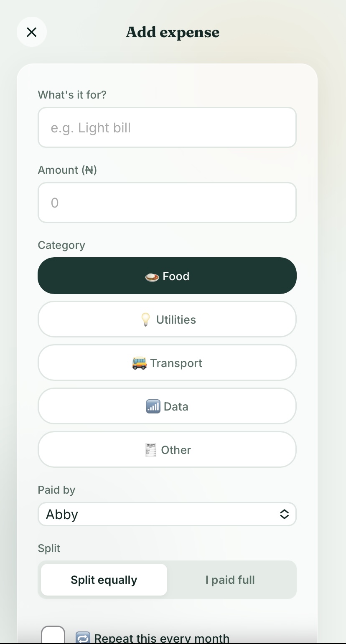Pick the Transport category

click(167, 363)
